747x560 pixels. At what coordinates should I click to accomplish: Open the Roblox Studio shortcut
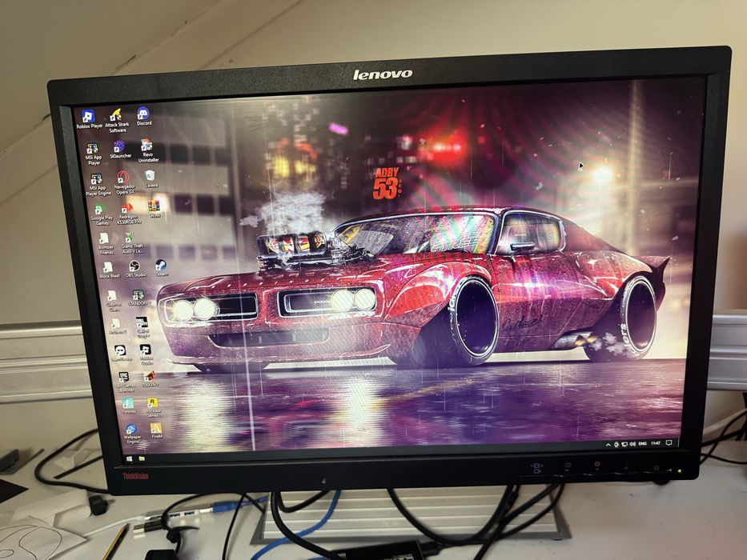(x=146, y=354)
